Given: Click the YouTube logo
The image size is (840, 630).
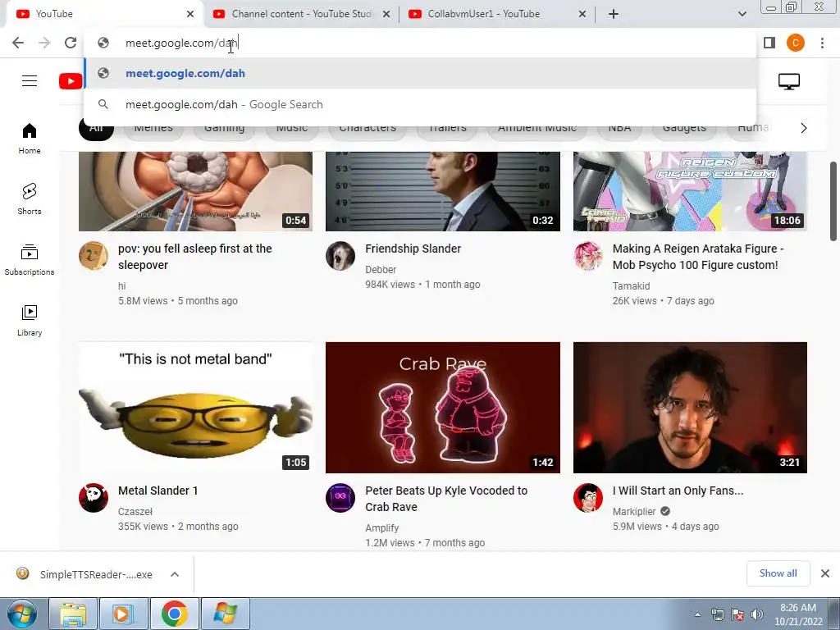Looking at the screenshot, I should (x=71, y=81).
